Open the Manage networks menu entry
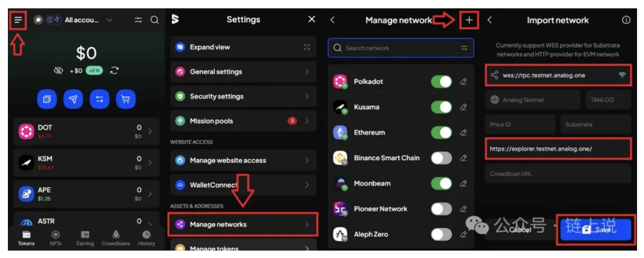Image resolution: width=644 pixels, height=258 pixels. [243, 225]
